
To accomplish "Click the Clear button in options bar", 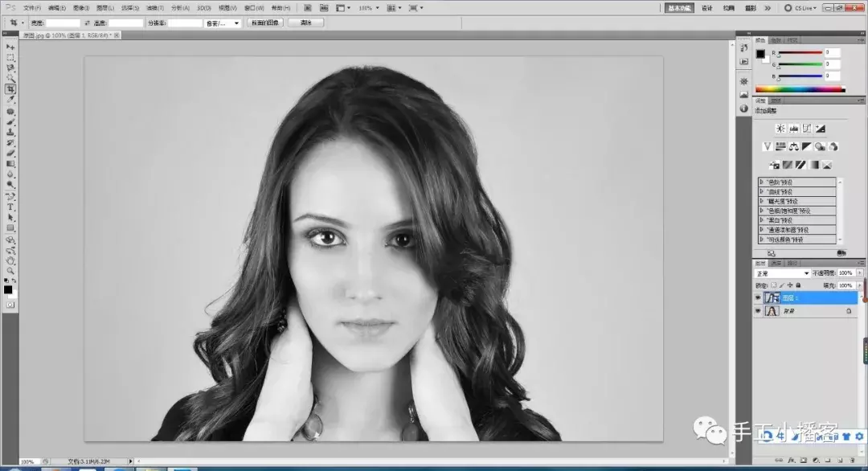I will (x=305, y=23).
